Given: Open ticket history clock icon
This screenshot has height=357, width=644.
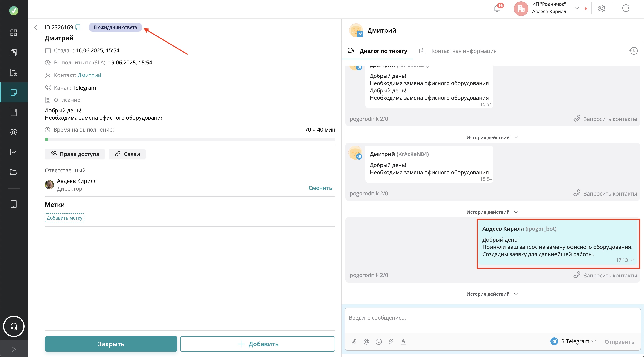Looking at the screenshot, I should (x=633, y=51).
